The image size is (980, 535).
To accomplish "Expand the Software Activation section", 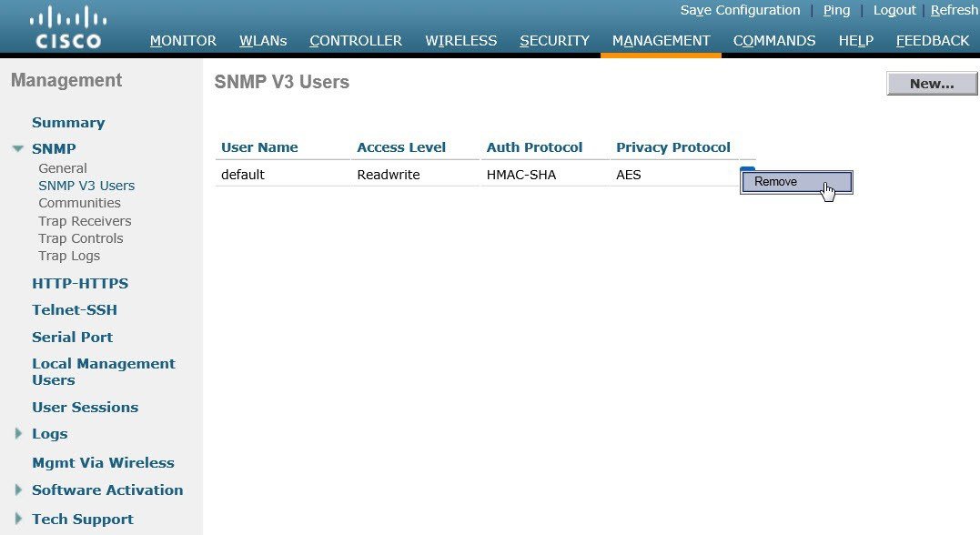I will point(18,490).
